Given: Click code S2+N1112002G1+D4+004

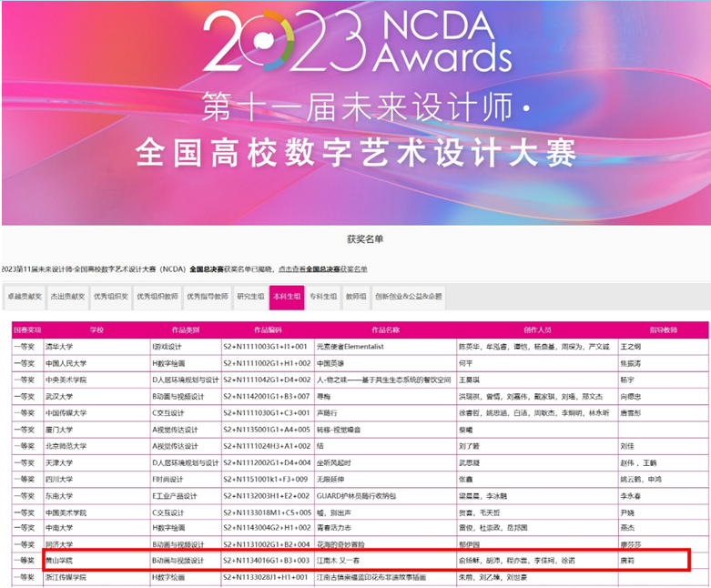Looking at the screenshot, I should coord(267,463).
